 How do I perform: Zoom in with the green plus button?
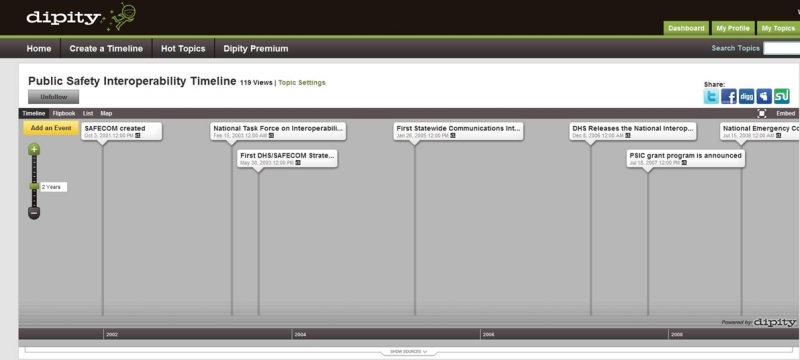(34, 150)
